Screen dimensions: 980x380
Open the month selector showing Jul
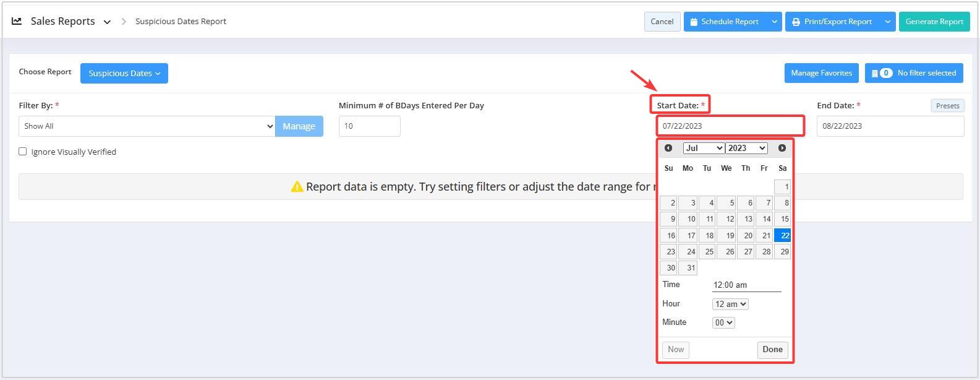tap(703, 148)
